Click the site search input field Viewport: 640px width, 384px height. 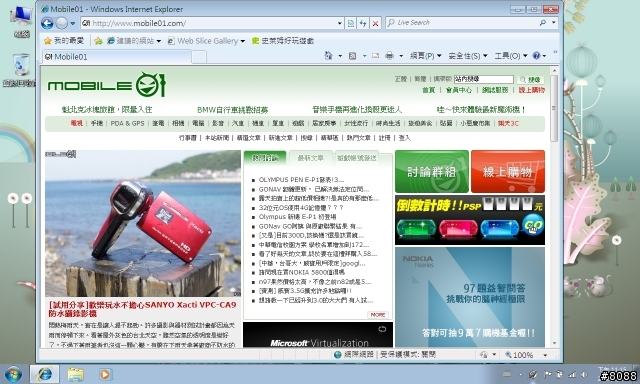click(484, 79)
